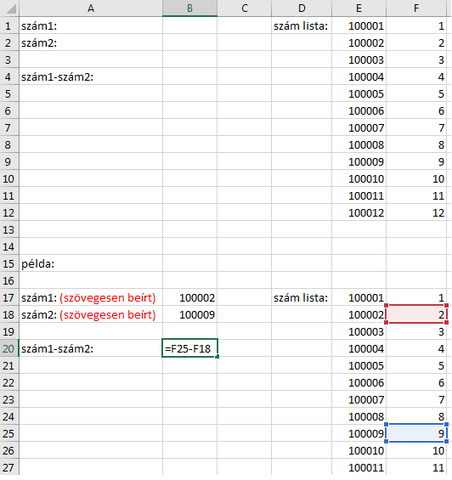Select column F header
Image resolution: width=452 pixels, height=480 pixels.
point(416,8)
